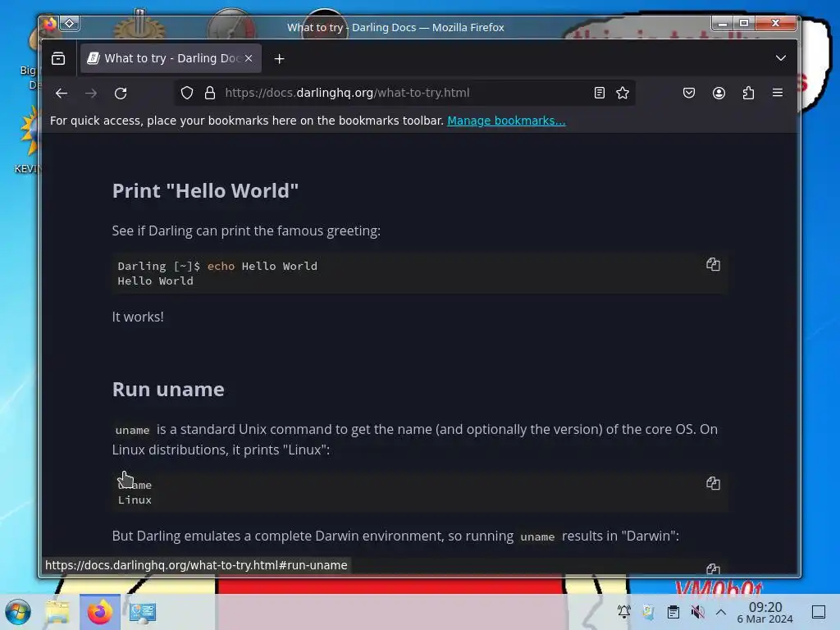Open the Firefox account icon
This screenshot has height=630, width=840.
[x=719, y=93]
